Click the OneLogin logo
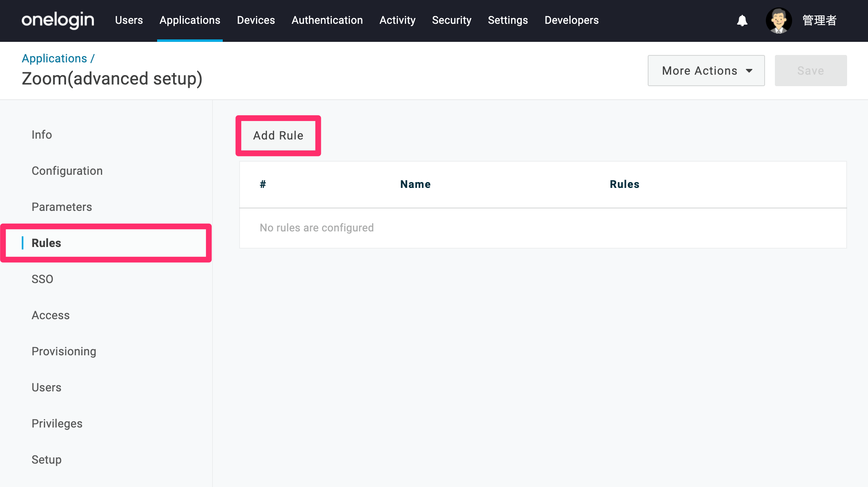 58,20
